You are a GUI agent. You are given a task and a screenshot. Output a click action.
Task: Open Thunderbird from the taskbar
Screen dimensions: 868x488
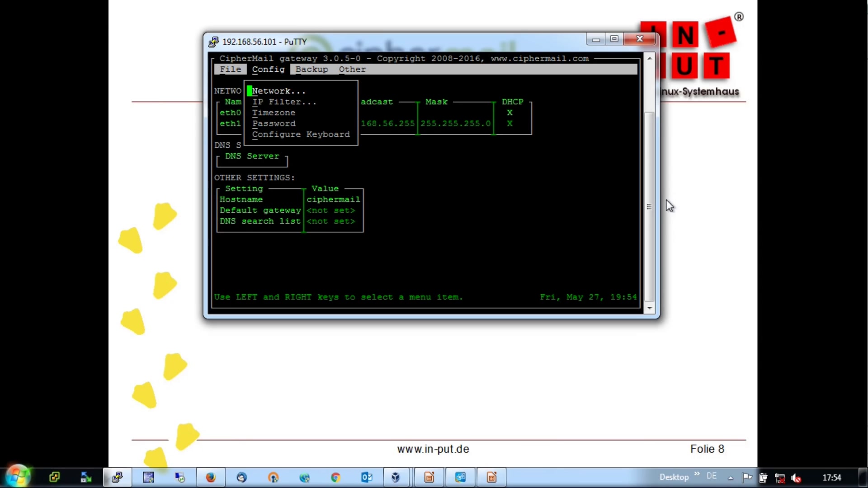(242, 477)
